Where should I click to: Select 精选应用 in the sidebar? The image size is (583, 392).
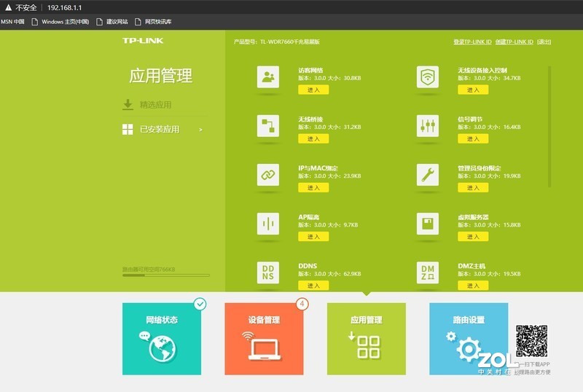(155, 105)
